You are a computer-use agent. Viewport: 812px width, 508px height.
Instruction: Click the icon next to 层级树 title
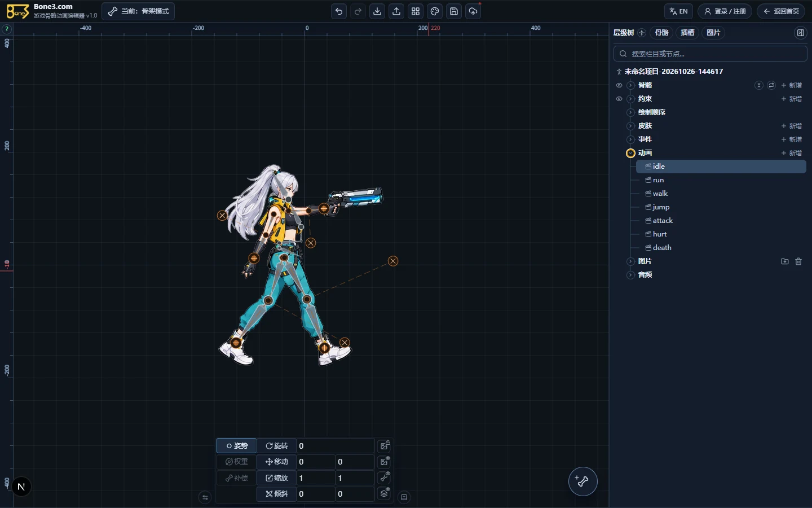(x=642, y=33)
